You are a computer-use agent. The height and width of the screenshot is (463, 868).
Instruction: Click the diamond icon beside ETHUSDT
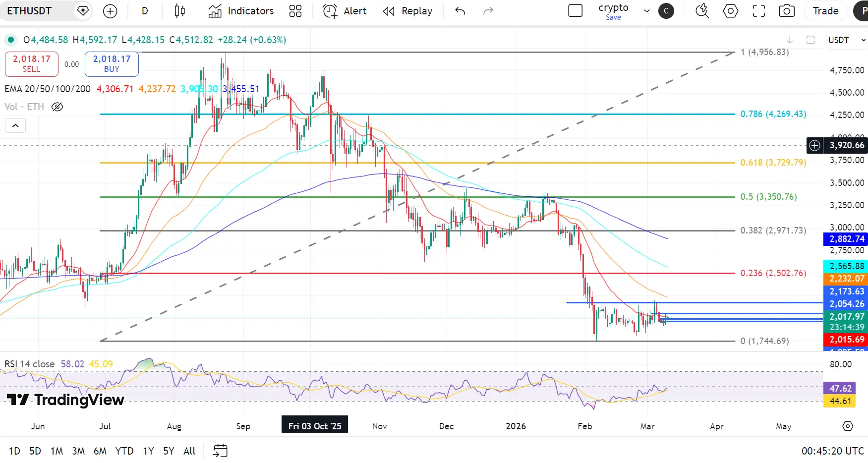pyautogui.click(x=83, y=11)
